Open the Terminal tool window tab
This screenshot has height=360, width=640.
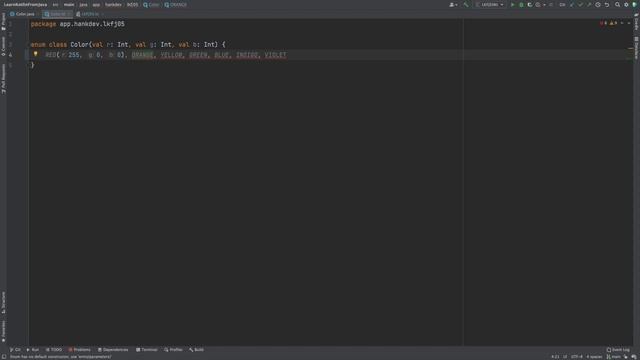147,350
